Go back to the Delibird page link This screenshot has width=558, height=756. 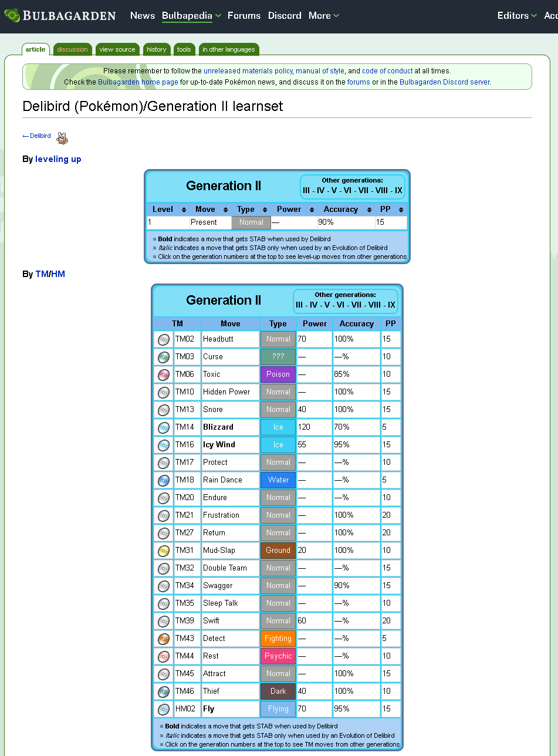(36, 136)
